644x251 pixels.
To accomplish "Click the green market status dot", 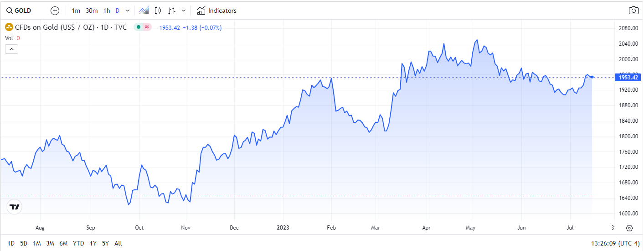I will (x=138, y=27).
